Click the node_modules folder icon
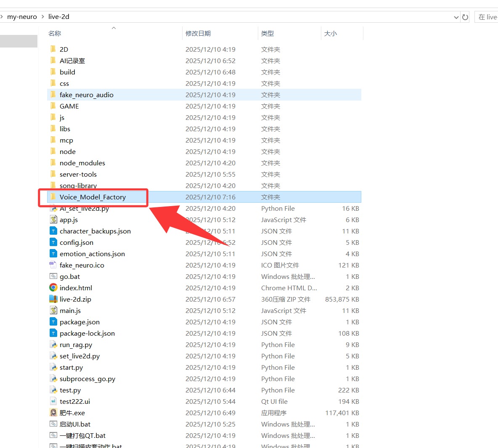498x448 pixels. click(53, 163)
